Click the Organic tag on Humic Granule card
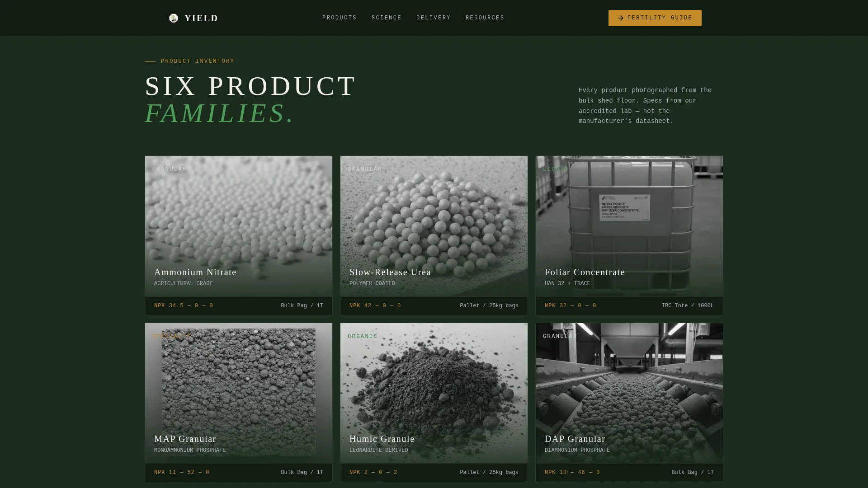This screenshot has height=488, width=868. 363,336
